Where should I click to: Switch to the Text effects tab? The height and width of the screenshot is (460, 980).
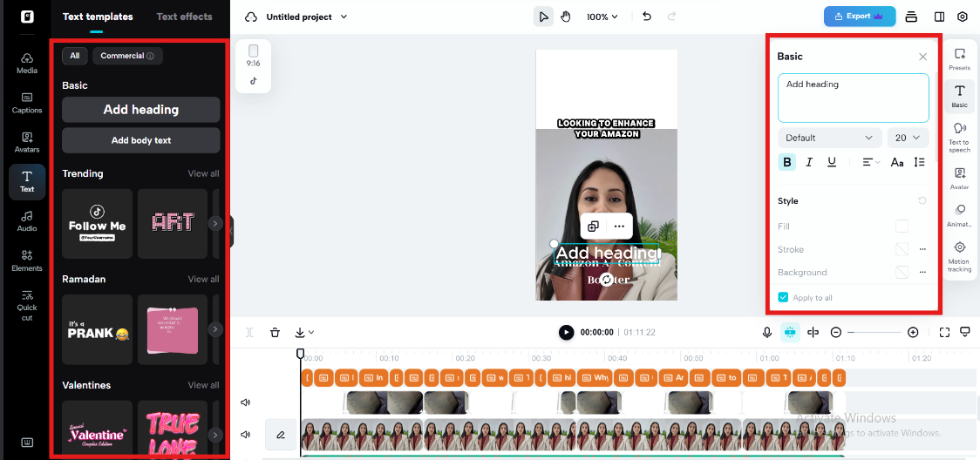(x=184, y=17)
